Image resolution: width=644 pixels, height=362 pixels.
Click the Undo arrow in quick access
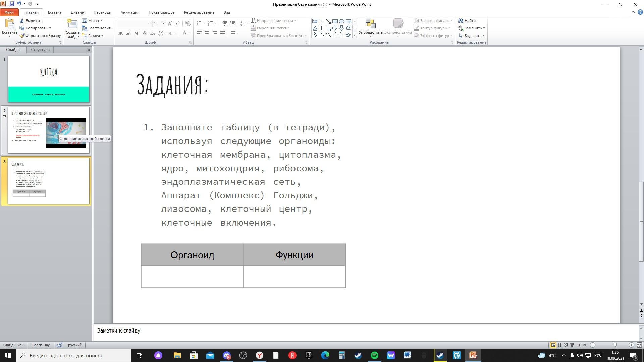[19, 4]
